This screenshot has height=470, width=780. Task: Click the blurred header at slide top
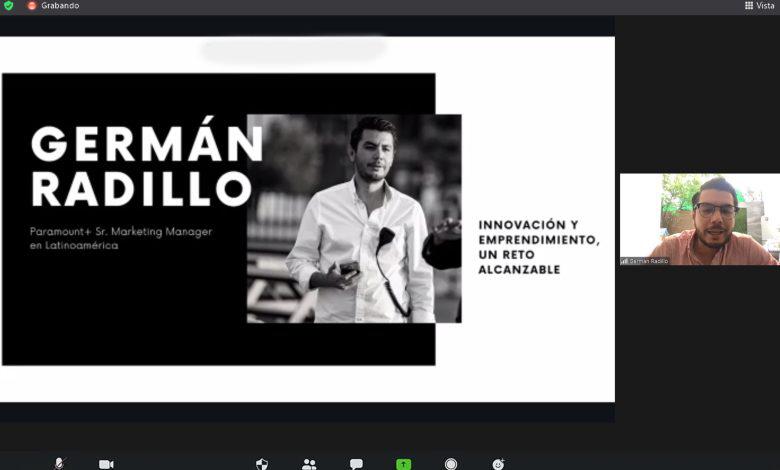293,50
